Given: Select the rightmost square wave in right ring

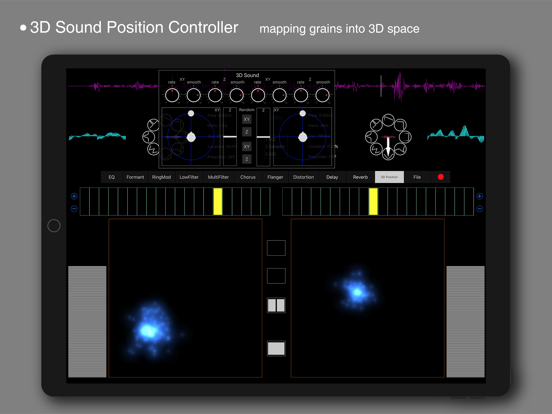Looking at the screenshot, I should click(405, 137).
